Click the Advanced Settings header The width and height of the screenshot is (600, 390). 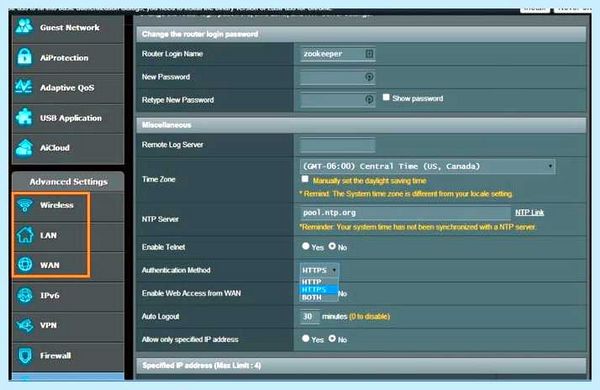pos(68,181)
